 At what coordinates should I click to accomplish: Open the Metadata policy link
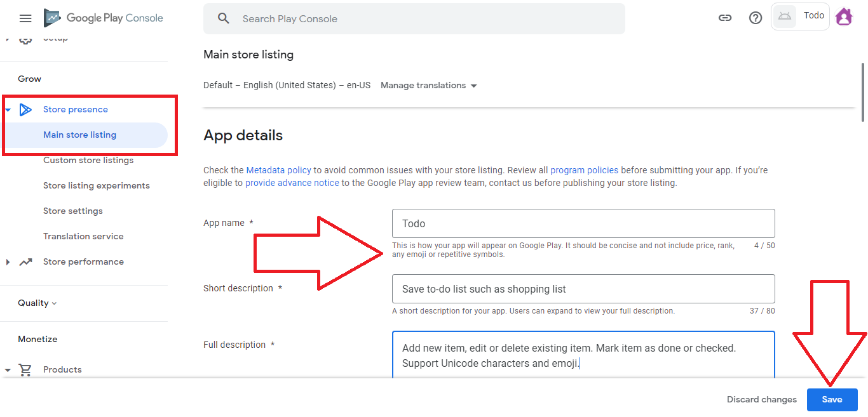tap(278, 170)
